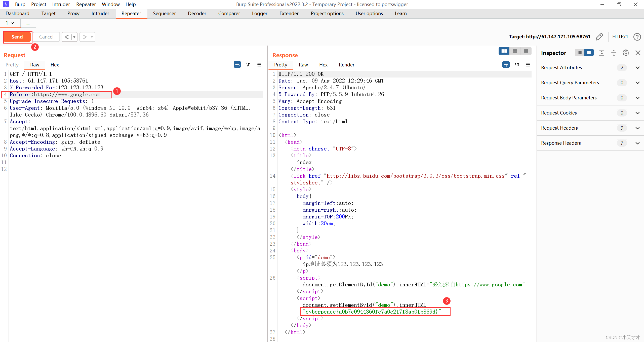The width and height of the screenshot is (644, 342).
Task: Open the Window menu
Action: 111,4
